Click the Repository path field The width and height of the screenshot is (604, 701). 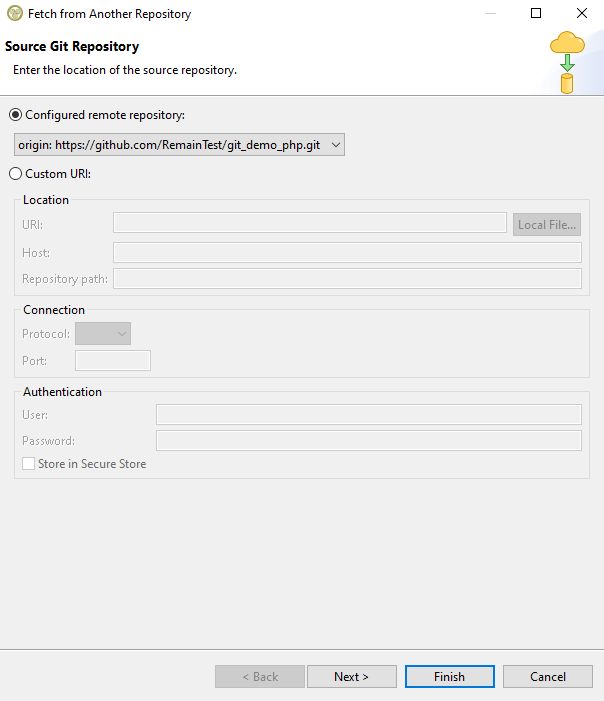347,279
